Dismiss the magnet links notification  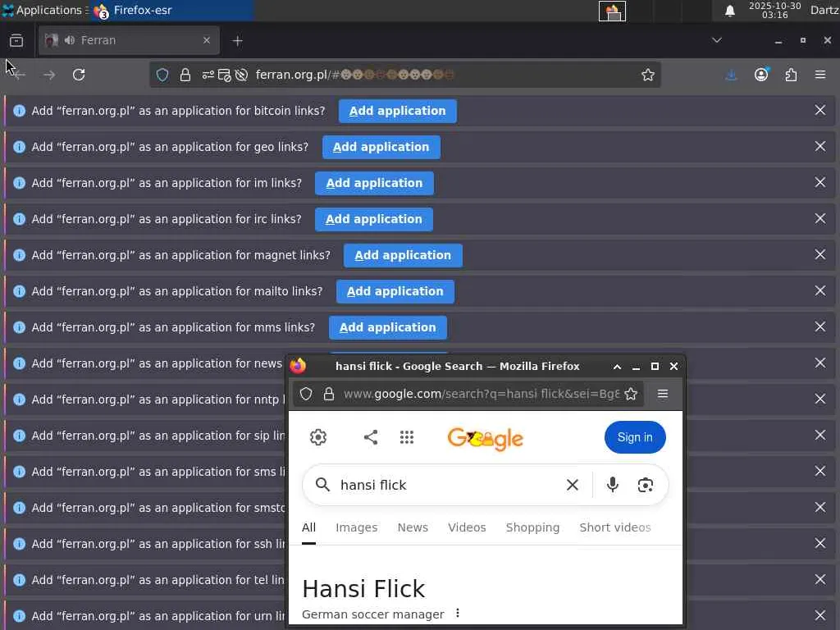[819, 254]
